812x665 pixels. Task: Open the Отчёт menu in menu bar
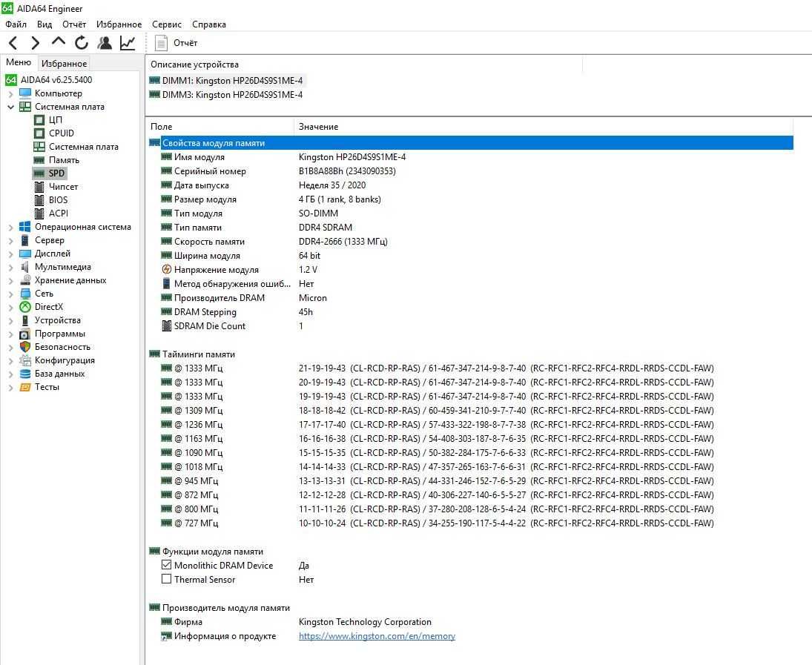pyautogui.click(x=74, y=24)
